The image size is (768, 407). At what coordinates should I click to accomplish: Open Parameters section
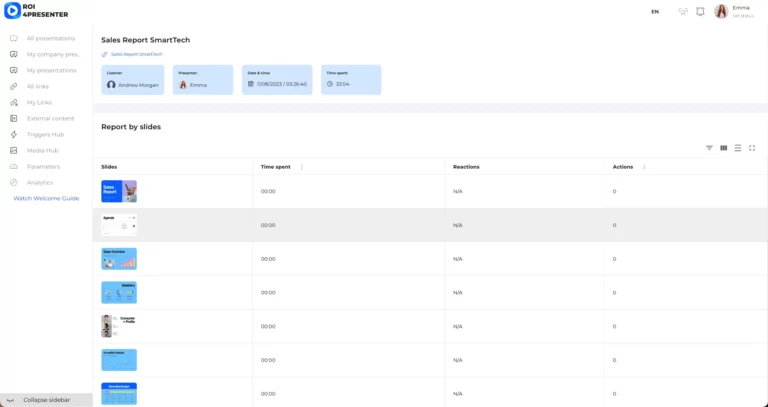43,167
